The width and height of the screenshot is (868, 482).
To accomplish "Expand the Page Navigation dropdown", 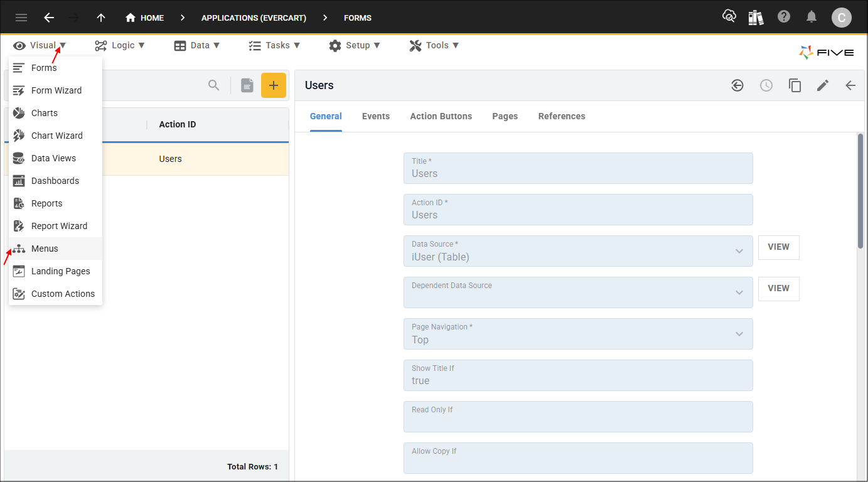I will (x=739, y=334).
